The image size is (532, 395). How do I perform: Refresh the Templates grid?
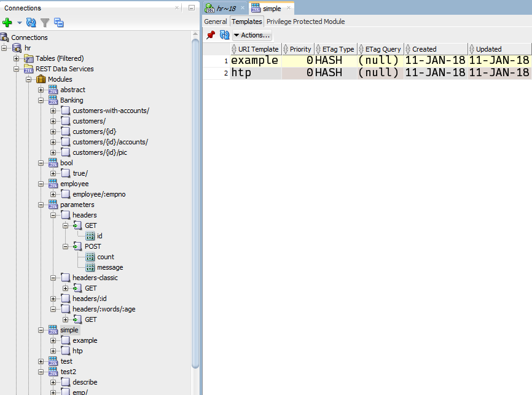(224, 35)
